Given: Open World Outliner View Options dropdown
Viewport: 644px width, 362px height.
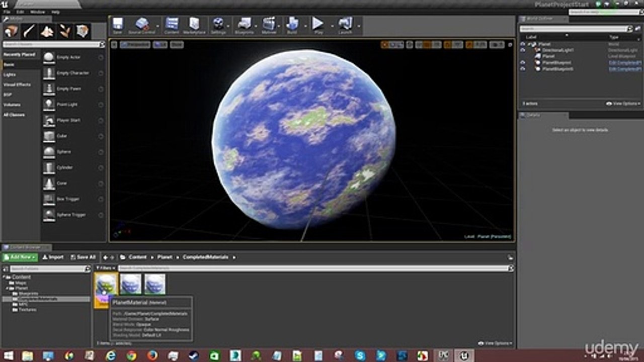Looking at the screenshot, I should coord(623,104).
